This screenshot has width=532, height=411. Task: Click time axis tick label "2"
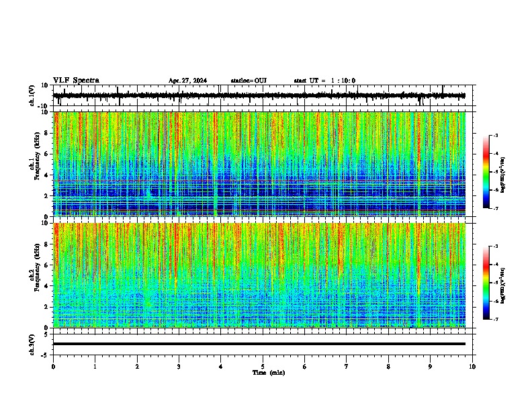[137, 367]
